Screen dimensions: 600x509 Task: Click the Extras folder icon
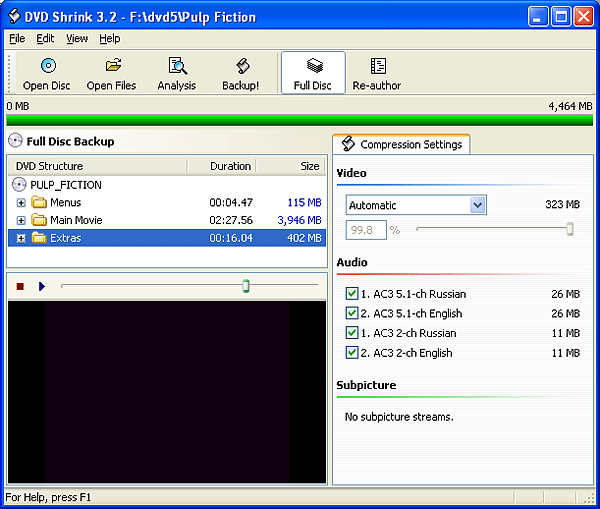[x=39, y=238]
